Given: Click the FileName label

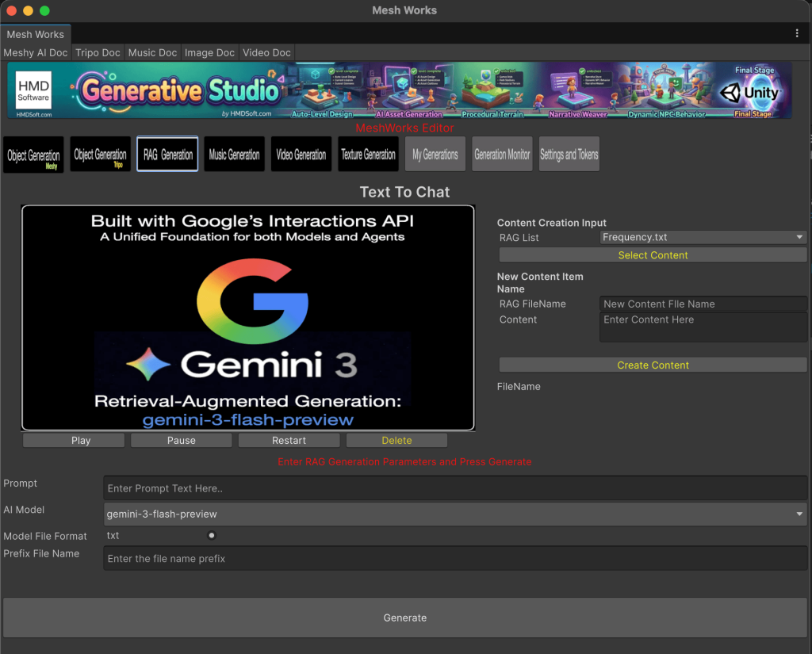Looking at the screenshot, I should click(x=519, y=386).
